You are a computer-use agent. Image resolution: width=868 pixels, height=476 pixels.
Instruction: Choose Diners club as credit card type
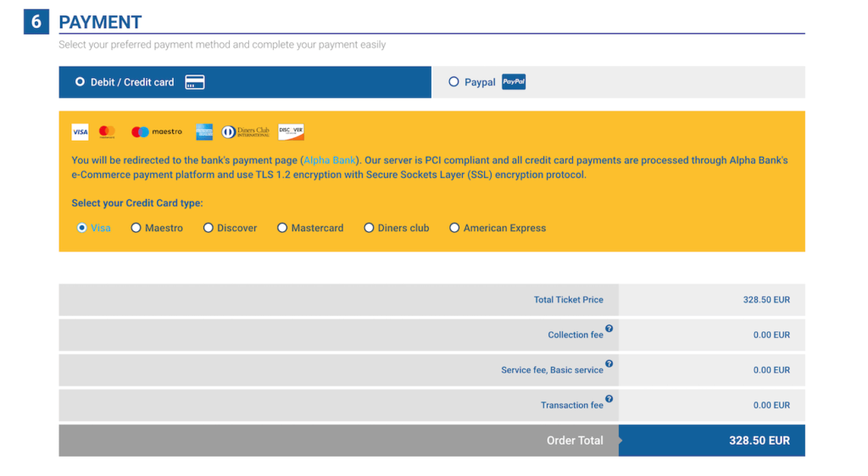[x=369, y=228]
